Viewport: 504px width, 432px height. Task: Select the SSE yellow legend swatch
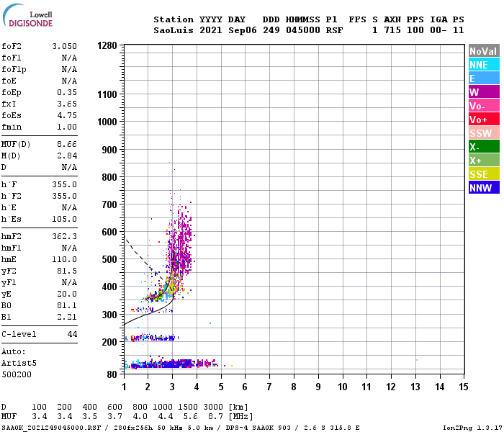[484, 174]
